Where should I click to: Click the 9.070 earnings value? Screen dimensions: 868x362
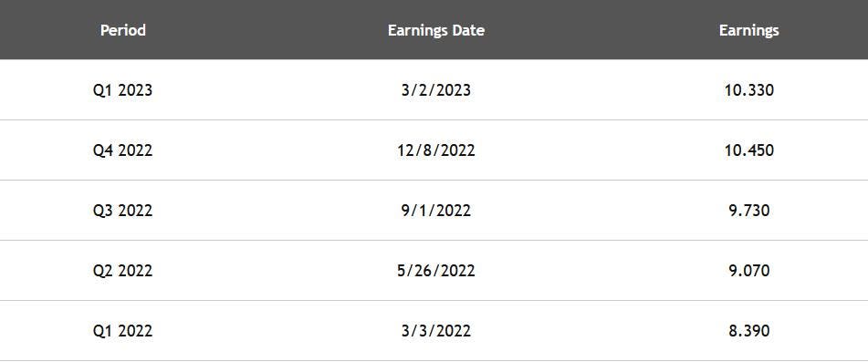click(x=749, y=271)
